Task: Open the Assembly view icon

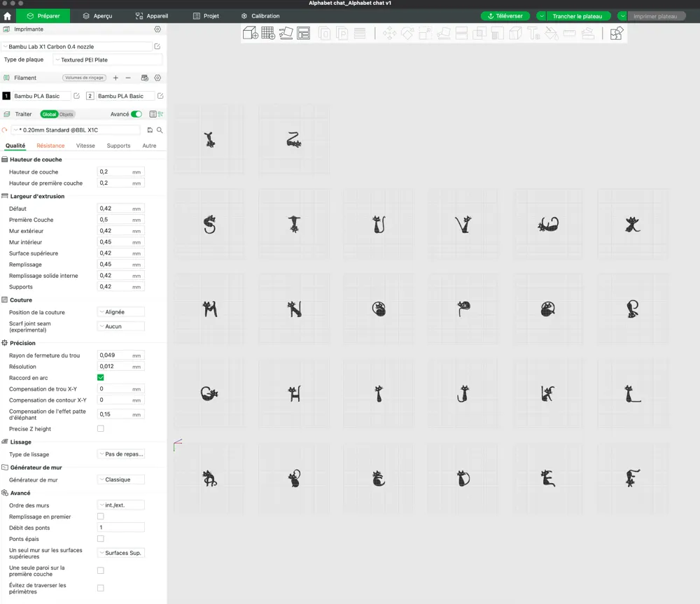Action: click(616, 33)
